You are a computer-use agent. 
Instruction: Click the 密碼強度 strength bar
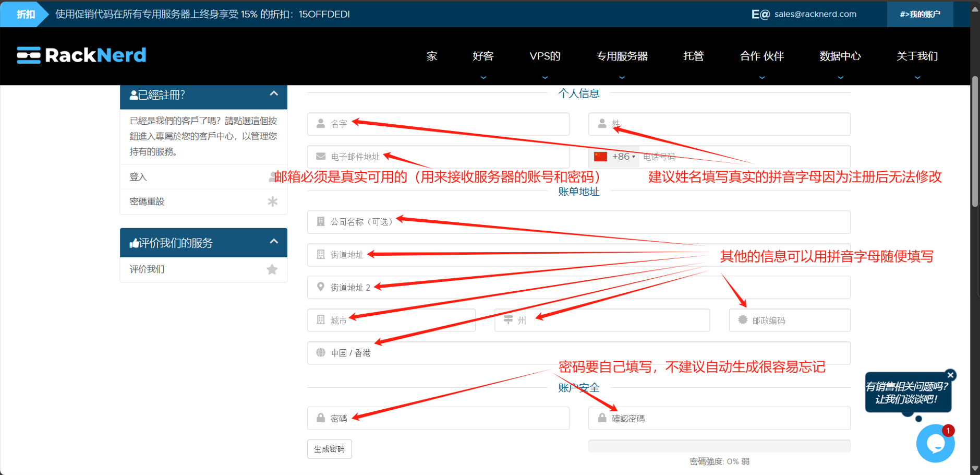tap(719, 446)
